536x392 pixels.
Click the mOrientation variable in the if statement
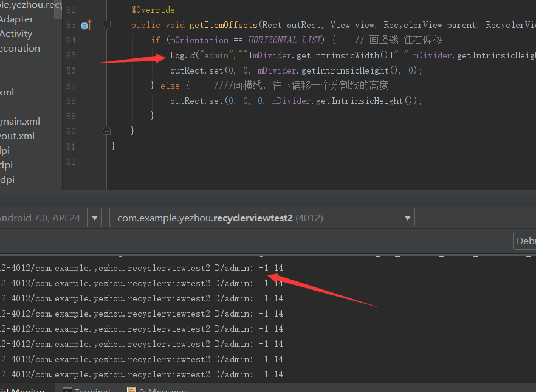coord(199,40)
